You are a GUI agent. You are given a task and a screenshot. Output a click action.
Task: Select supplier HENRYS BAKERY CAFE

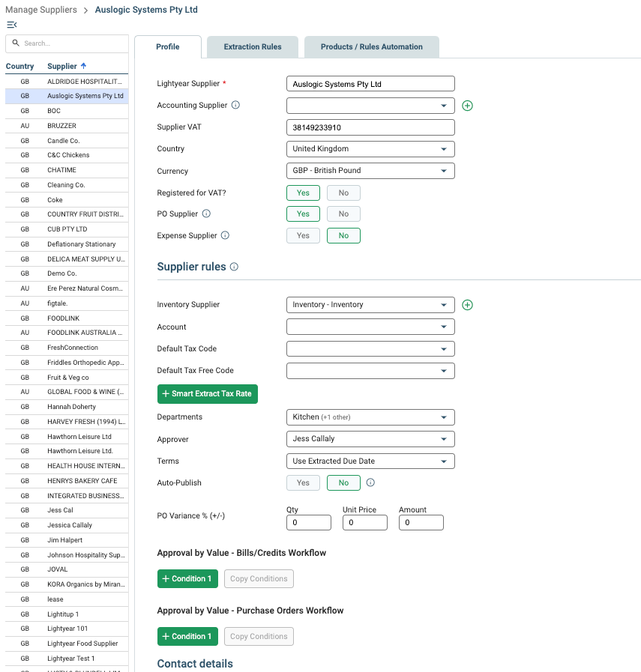pyautogui.click(x=67, y=481)
